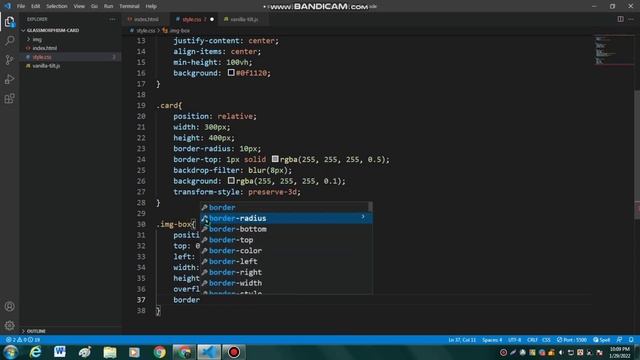Select the border-color suggestion
640x360 pixels.
coord(286,251)
